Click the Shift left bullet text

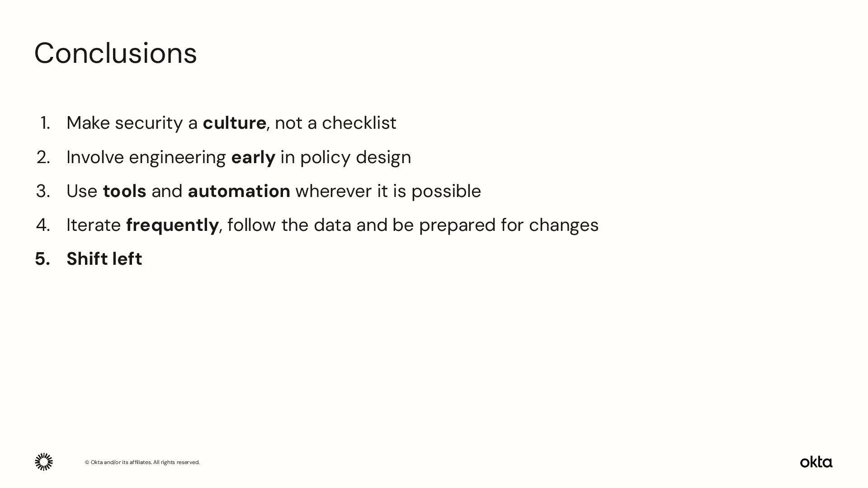pos(104,259)
